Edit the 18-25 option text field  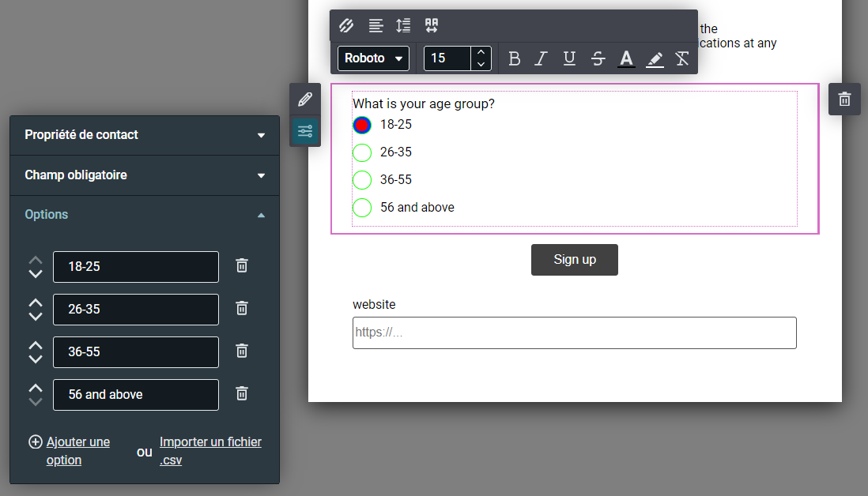[136, 266]
